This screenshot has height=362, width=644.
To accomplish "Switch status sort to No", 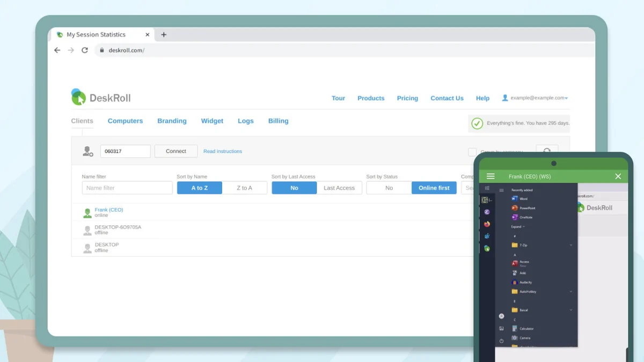I will coord(389,188).
